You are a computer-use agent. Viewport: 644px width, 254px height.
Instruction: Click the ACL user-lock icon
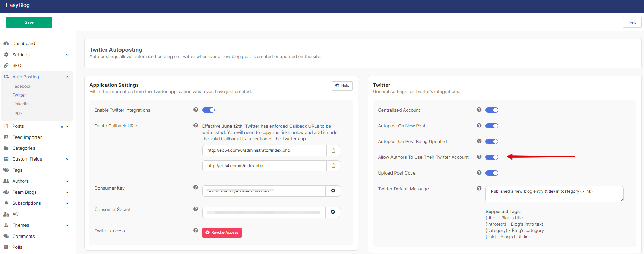[x=6, y=214]
